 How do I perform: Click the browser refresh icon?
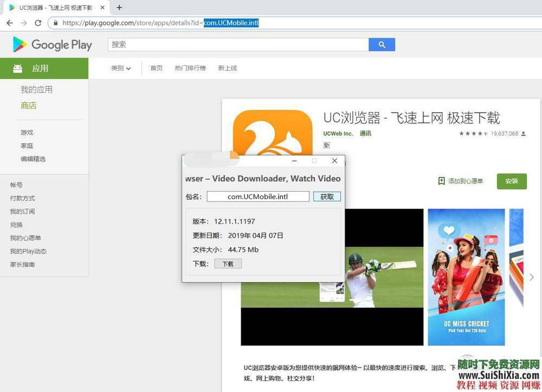tap(38, 23)
